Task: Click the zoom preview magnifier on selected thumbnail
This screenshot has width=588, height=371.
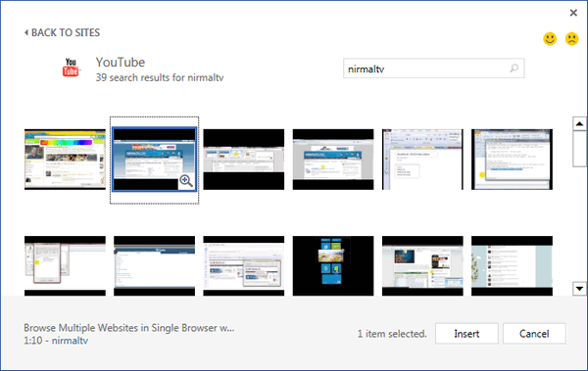Action: pos(186,181)
